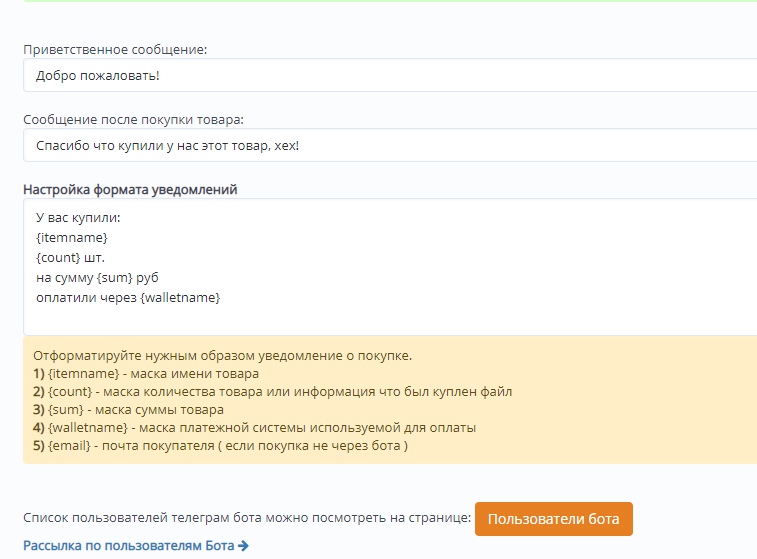Click the arrow icon after Рассылка link
This screenshot has width=757, height=559.
pyautogui.click(x=243, y=546)
